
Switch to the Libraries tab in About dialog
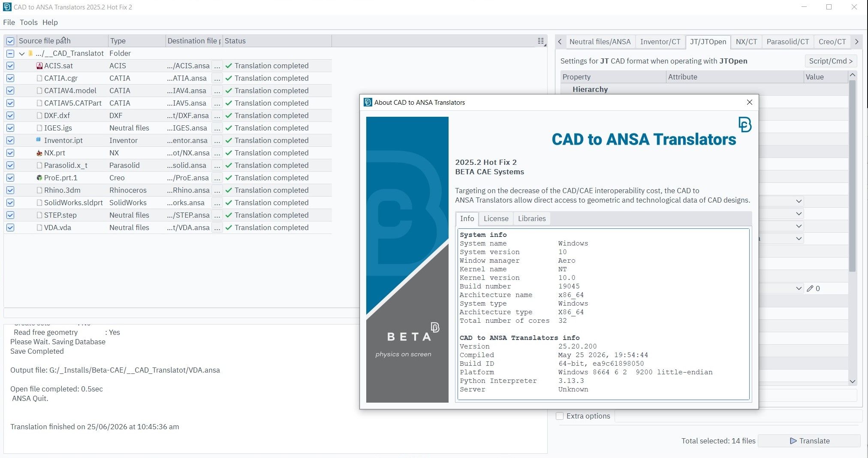click(532, 218)
